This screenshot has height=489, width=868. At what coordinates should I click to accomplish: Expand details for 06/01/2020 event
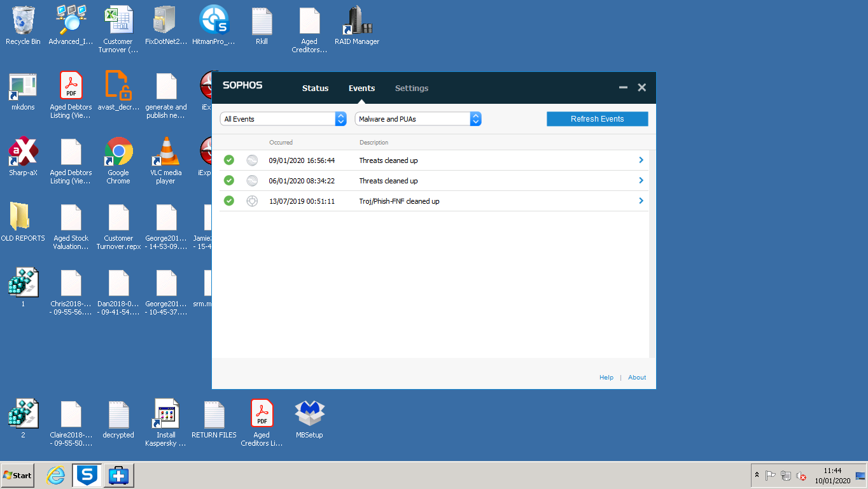click(x=641, y=181)
